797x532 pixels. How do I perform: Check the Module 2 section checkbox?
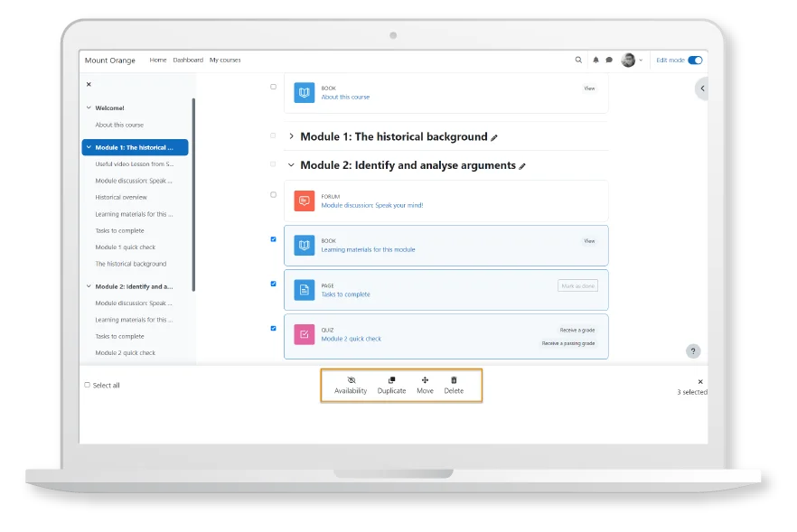(x=274, y=164)
